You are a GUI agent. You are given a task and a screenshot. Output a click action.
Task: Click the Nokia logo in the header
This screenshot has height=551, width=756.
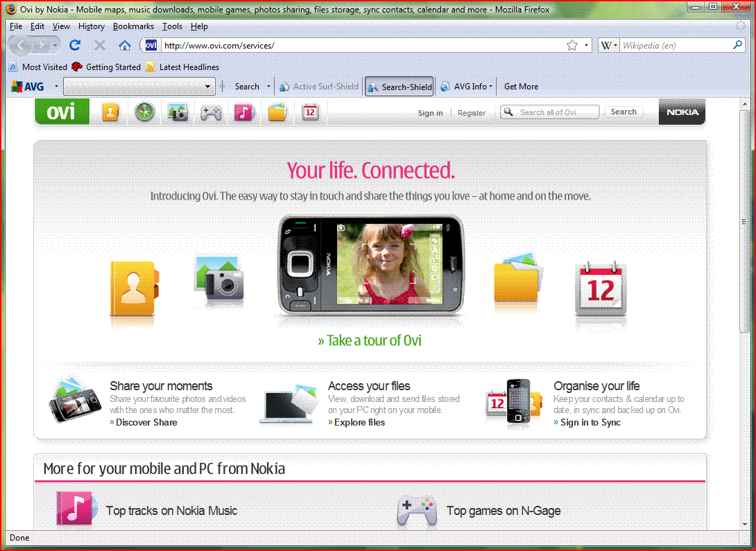coord(682,112)
